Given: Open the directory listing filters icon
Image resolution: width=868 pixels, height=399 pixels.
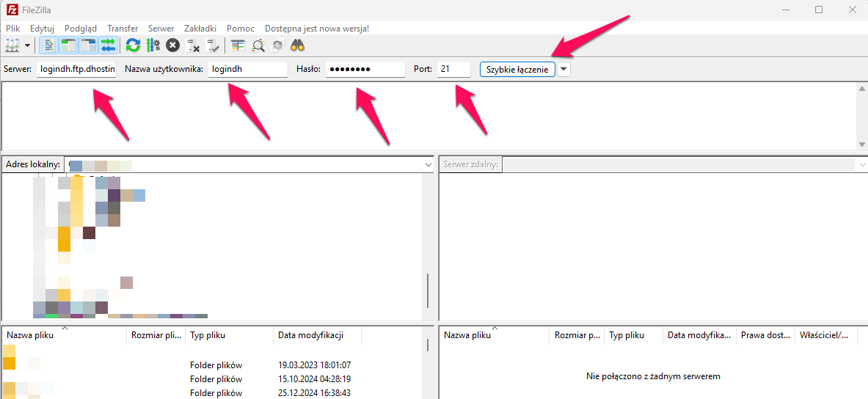Looking at the screenshot, I should click(x=238, y=45).
